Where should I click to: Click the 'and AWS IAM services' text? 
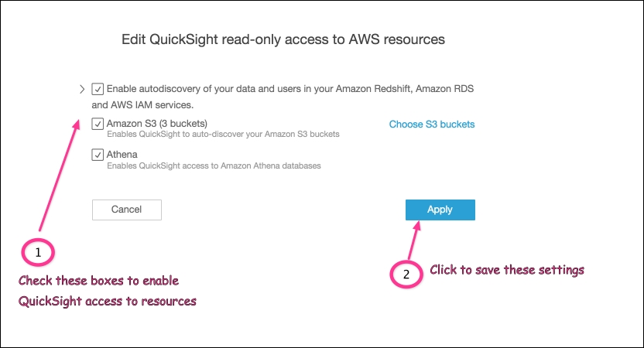pyautogui.click(x=142, y=105)
